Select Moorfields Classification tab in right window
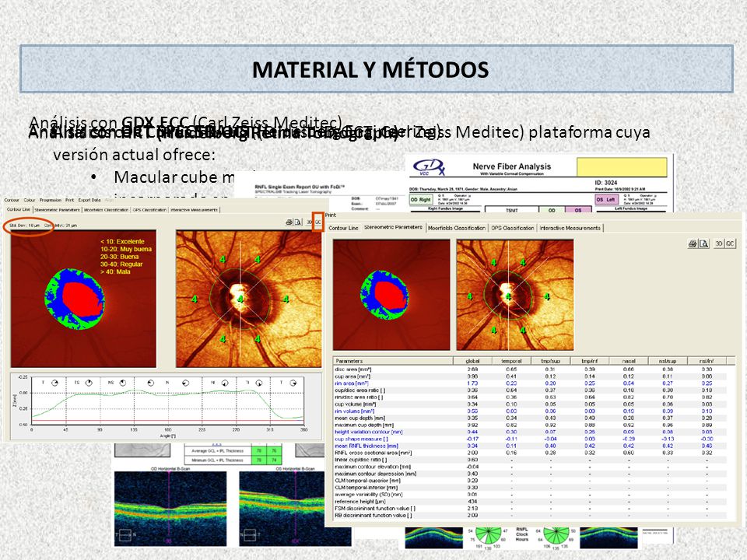 point(457,228)
